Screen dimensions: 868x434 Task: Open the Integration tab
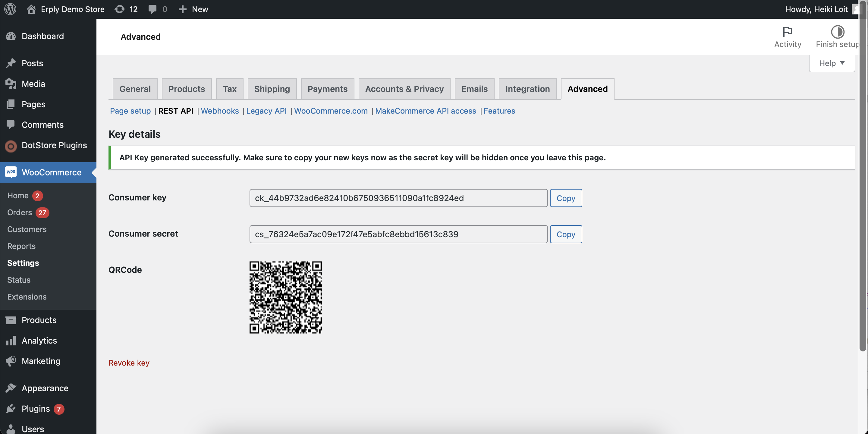pos(527,89)
